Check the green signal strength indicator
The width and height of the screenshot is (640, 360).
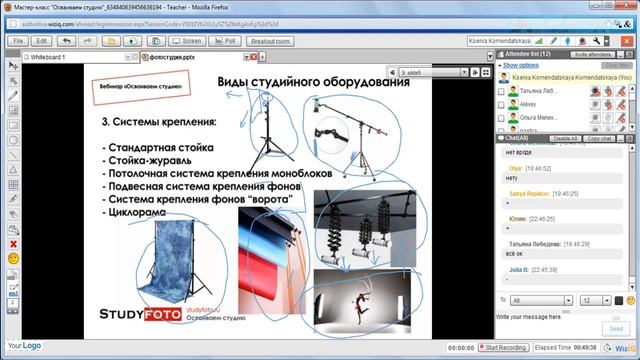(x=539, y=41)
